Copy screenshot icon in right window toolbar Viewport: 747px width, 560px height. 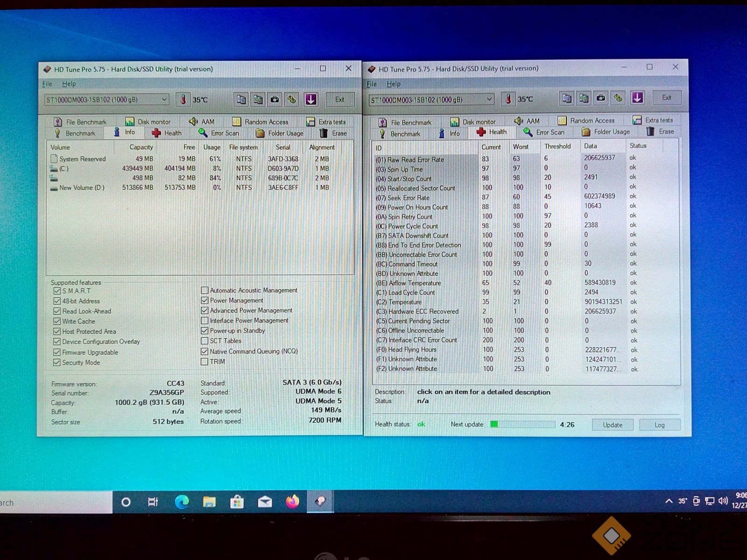[584, 98]
